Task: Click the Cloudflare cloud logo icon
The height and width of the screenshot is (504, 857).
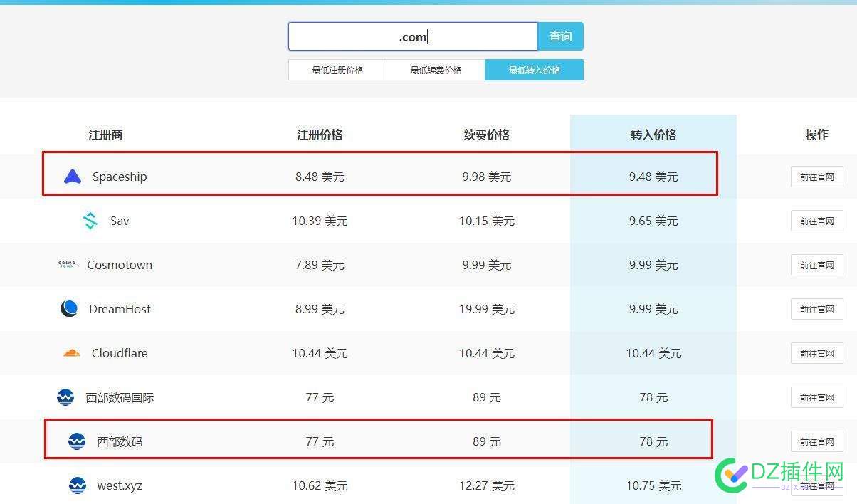Action: click(71, 352)
